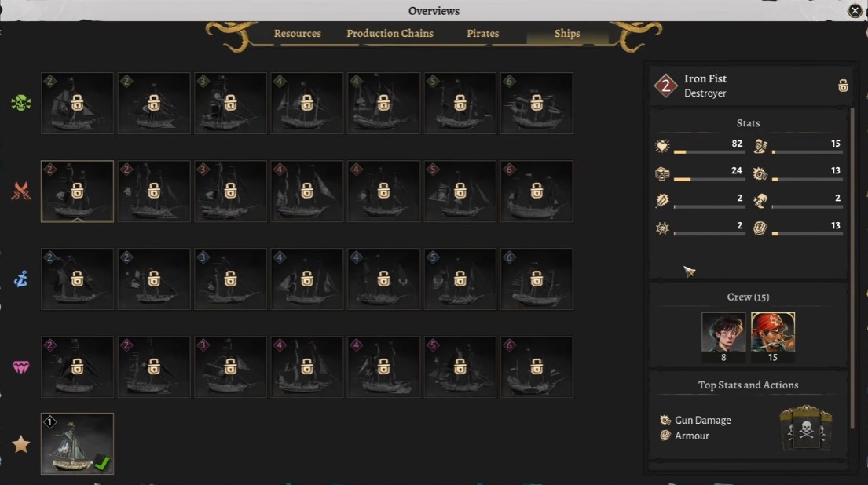Select level 5 ship in green skull row

pyautogui.click(x=460, y=103)
